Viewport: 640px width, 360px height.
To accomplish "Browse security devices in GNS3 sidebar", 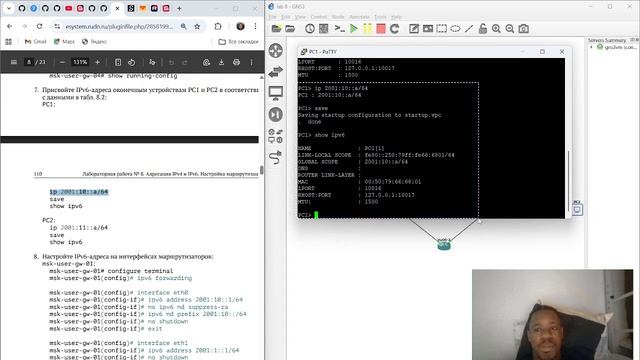I will (276, 115).
